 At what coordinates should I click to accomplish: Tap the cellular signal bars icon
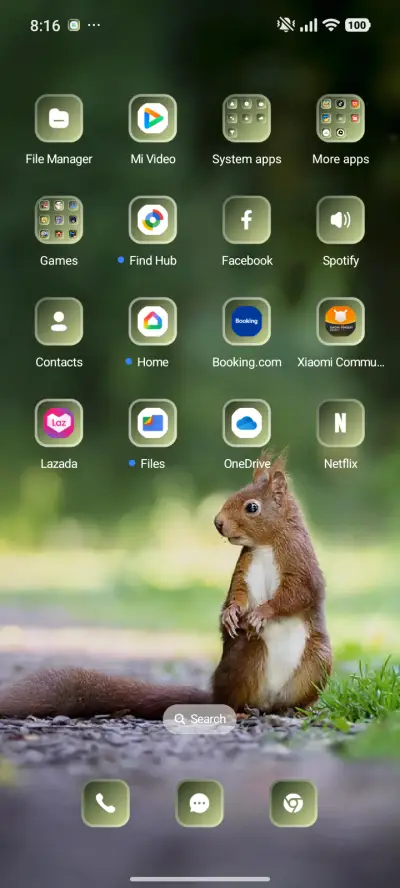(x=309, y=25)
